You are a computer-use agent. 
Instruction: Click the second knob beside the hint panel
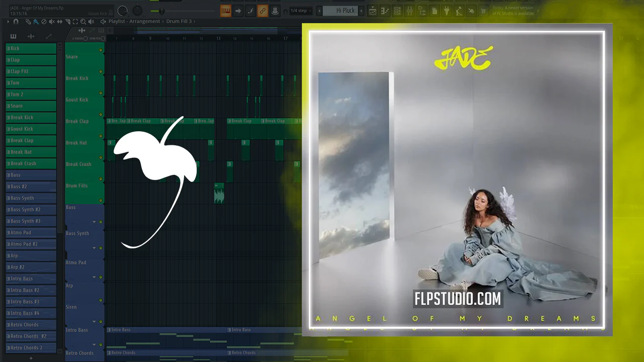(137, 11)
